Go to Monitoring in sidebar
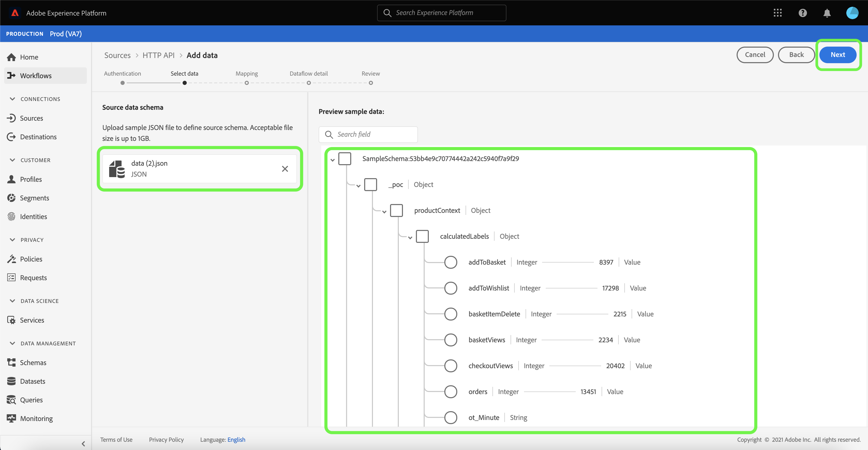Image resolution: width=868 pixels, height=450 pixels. [36, 418]
